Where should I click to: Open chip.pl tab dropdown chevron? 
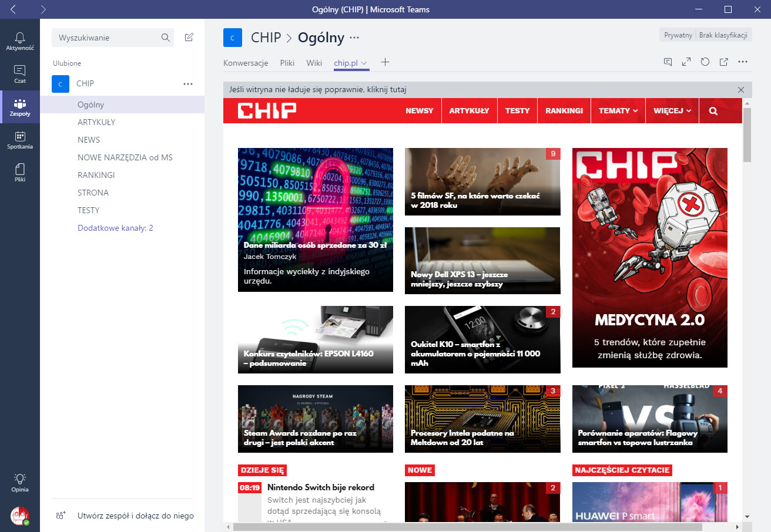[364, 63]
